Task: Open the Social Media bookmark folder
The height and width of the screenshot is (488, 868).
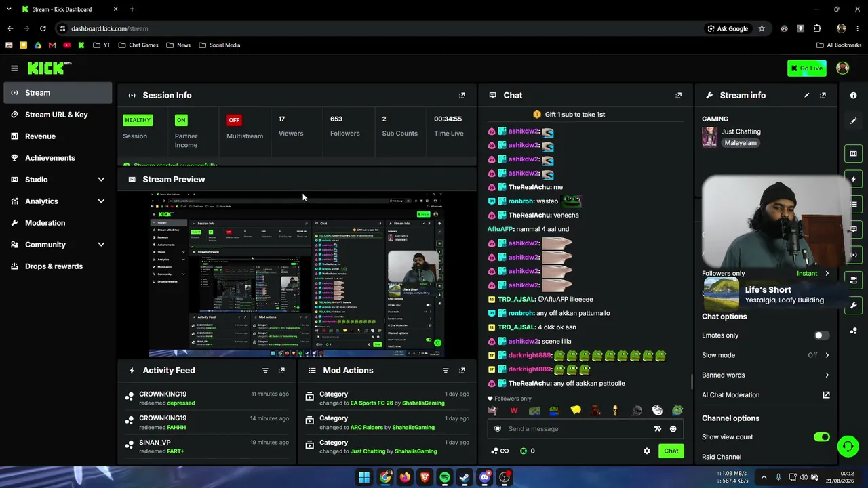Action: (220, 45)
